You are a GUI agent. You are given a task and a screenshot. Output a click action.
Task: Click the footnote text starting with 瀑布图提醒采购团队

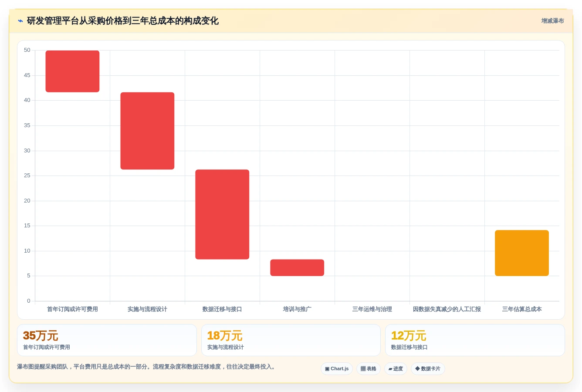point(147,367)
